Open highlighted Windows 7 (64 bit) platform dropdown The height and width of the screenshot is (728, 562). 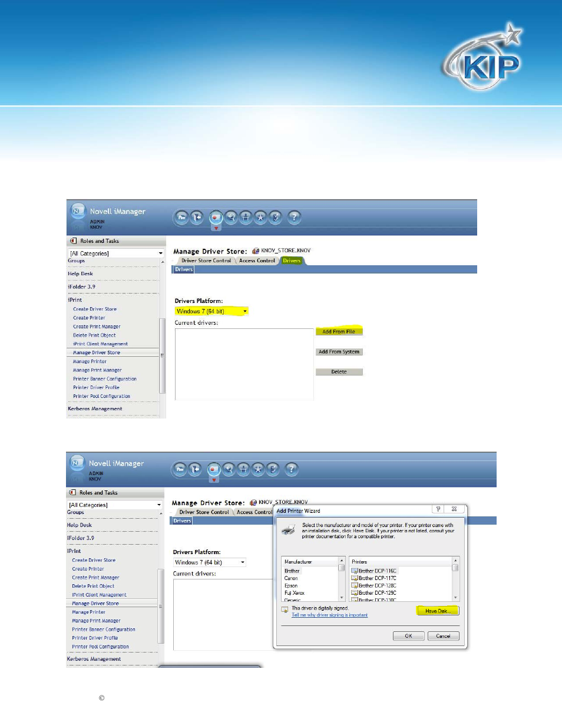211,311
